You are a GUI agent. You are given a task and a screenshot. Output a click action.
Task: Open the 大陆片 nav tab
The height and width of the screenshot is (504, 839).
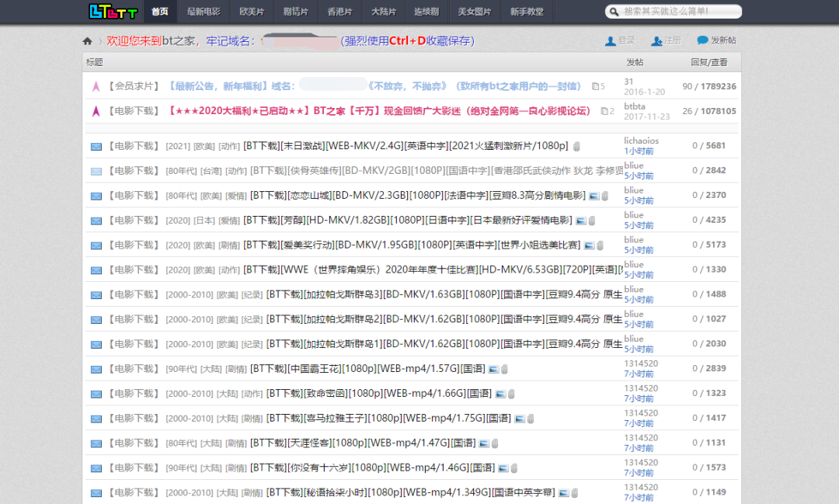coord(384,11)
